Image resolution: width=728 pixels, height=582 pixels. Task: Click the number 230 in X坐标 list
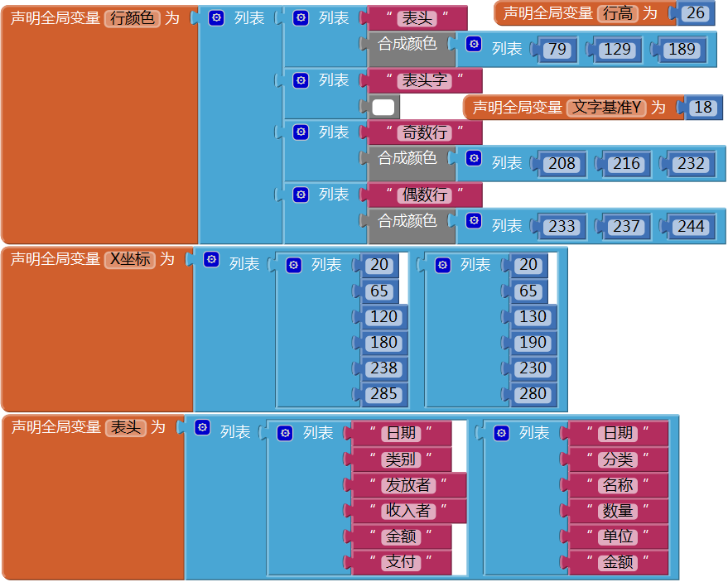(x=533, y=368)
